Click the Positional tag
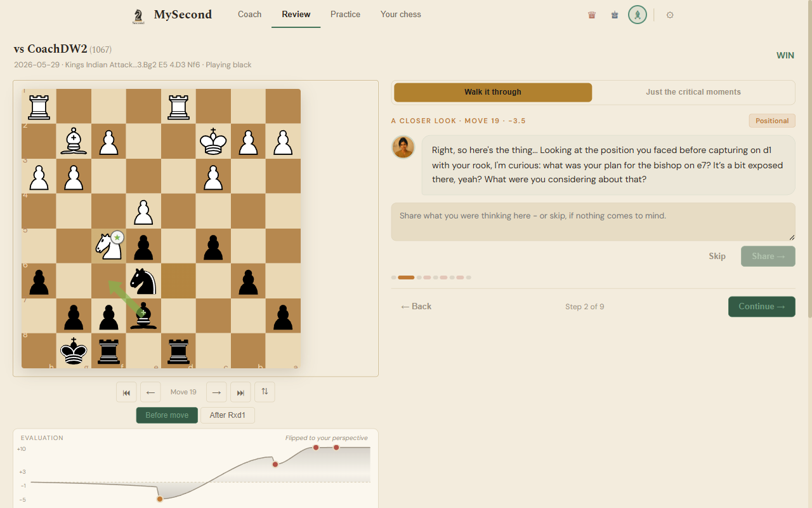 click(771, 121)
